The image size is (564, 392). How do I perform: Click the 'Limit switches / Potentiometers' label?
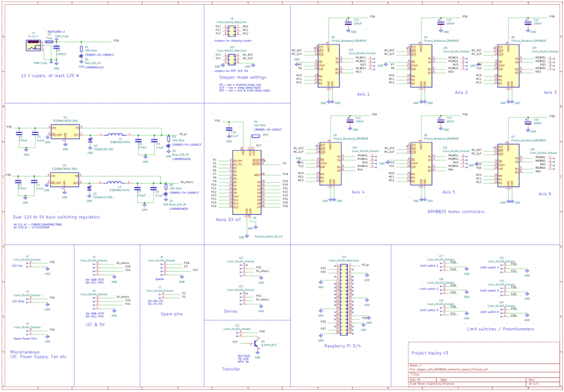point(500,329)
